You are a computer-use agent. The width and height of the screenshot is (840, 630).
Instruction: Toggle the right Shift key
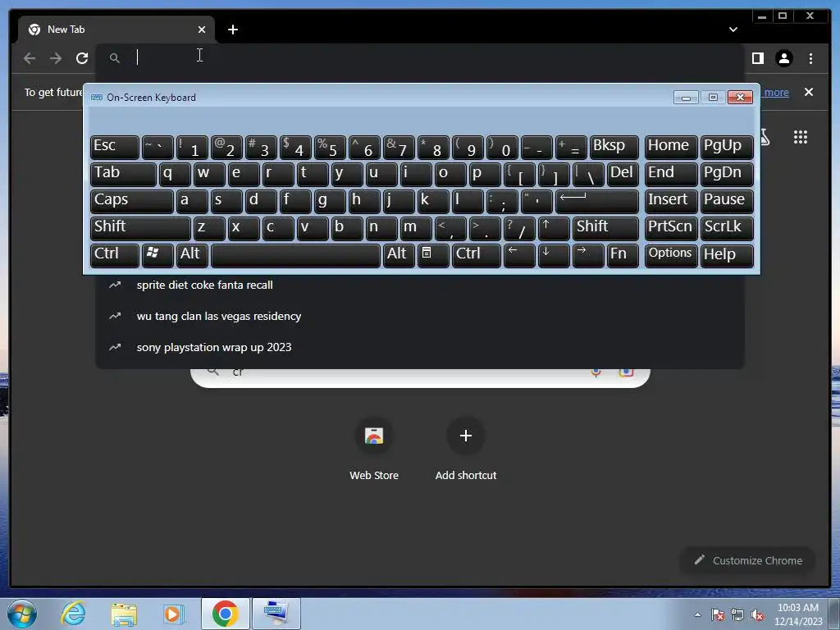(605, 228)
